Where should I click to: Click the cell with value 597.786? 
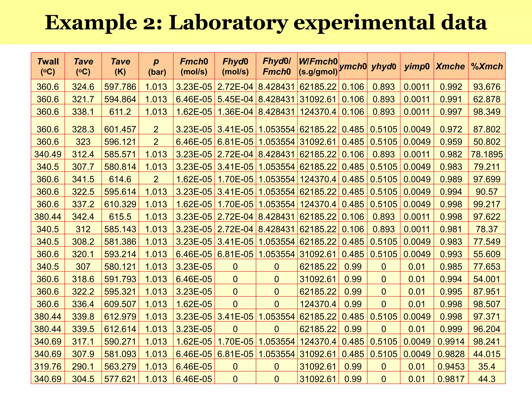pos(120,87)
